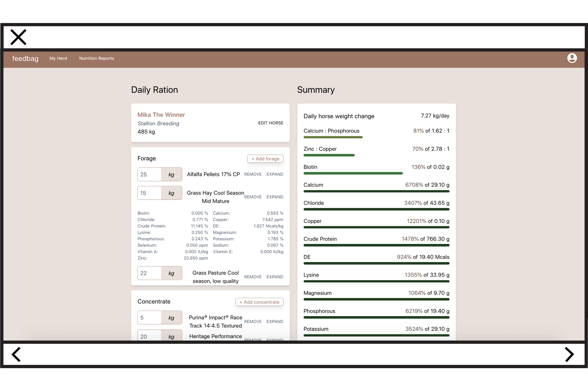The width and height of the screenshot is (588, 392).
Task: Click the Biotin progress bar in Summary
Action: pos(353,173)
